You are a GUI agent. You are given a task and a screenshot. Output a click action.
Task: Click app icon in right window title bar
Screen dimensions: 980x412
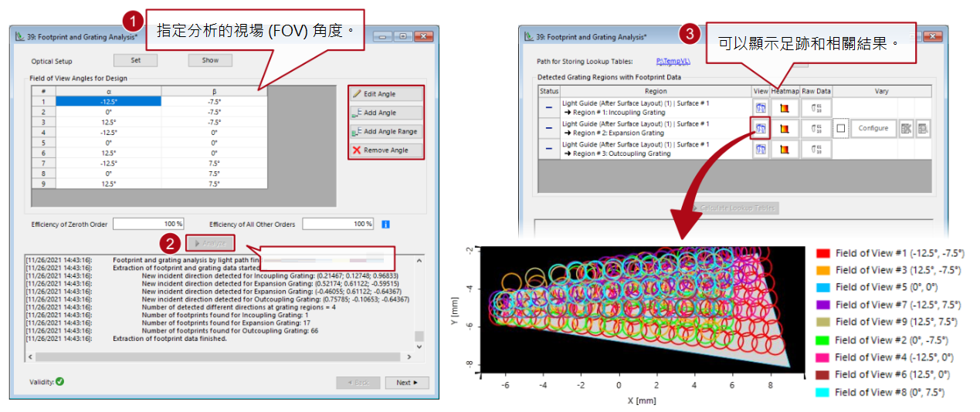[x=529, y=36]
